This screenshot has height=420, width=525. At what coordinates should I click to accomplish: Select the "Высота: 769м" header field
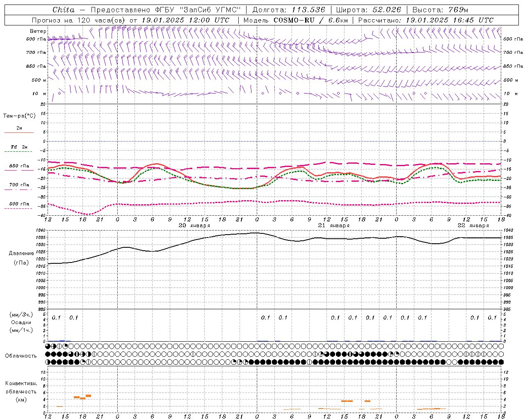(440, 10)
